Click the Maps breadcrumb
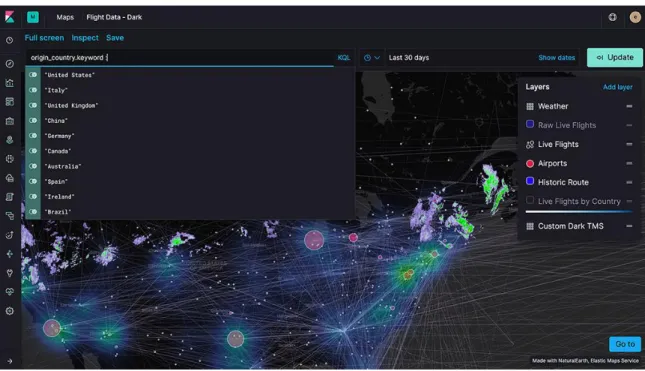 (65, 17)
